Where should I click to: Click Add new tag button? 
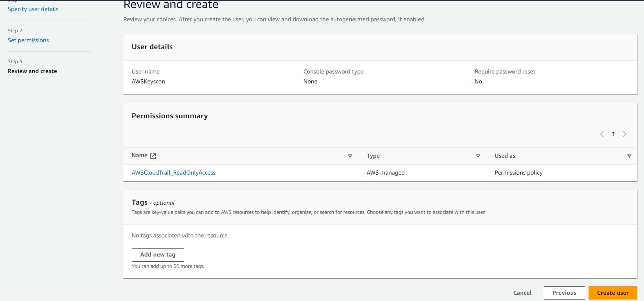[x=158, y=255]
